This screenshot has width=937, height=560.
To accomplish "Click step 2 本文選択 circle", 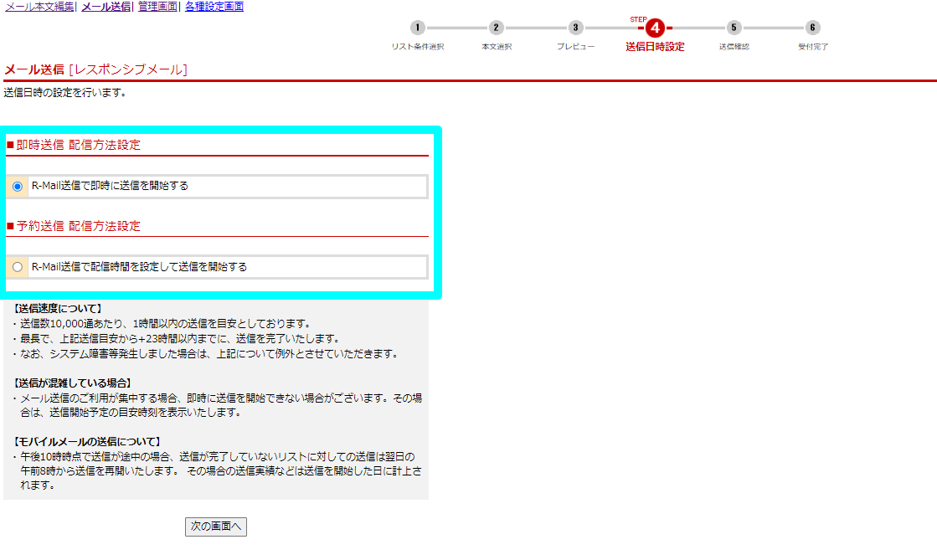I will pyautogui.click(x=496, y=28).
